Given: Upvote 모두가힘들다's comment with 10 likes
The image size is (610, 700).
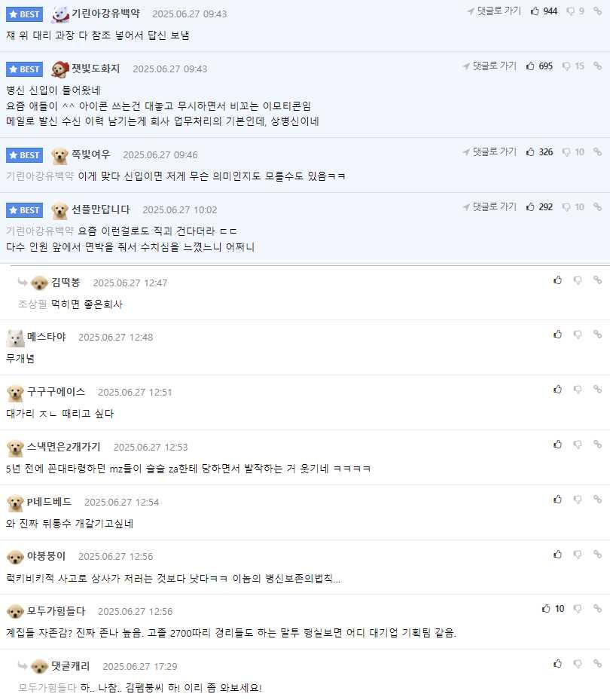Looking at the screenshot, I should click(x=547, y=609).
